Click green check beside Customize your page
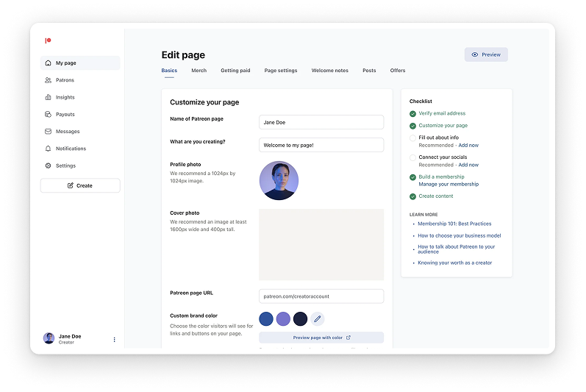 [412, 126]
